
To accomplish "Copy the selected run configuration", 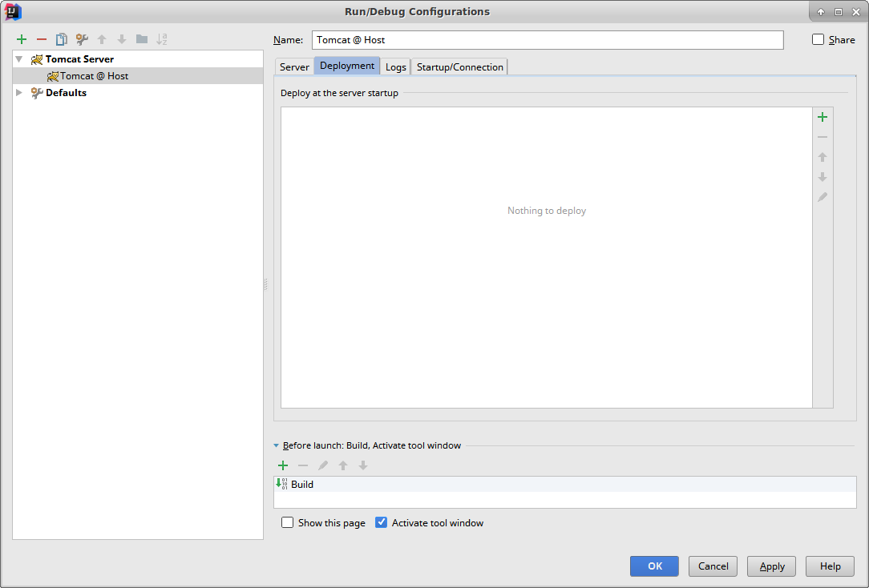I will 61,39.
